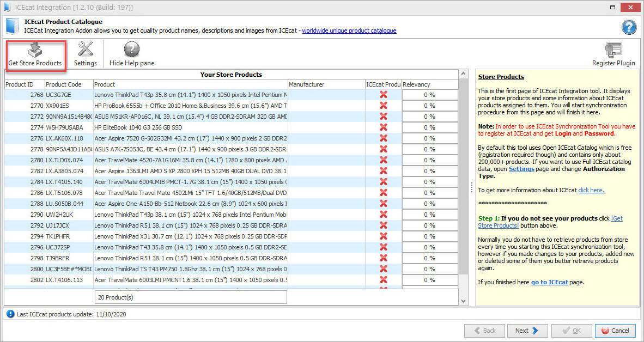Follow the 'go to ICEcat' page link

click(550, 282)
